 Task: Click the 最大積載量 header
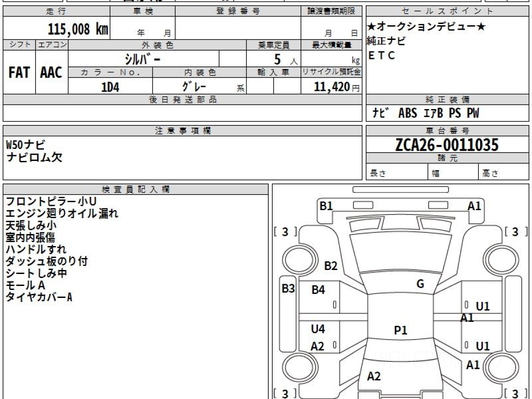point(332,45)
